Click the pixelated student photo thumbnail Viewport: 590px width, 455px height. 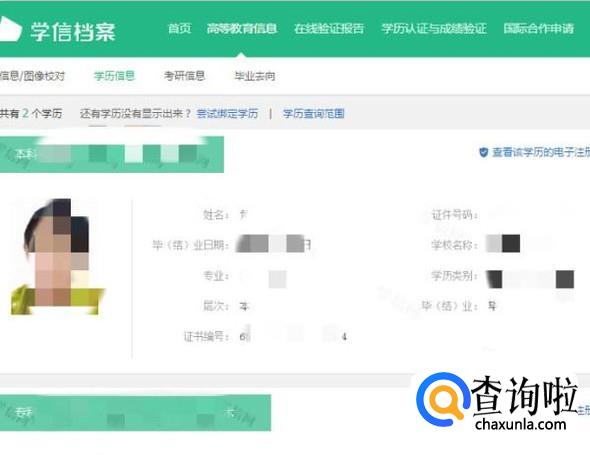pos(58,257)
